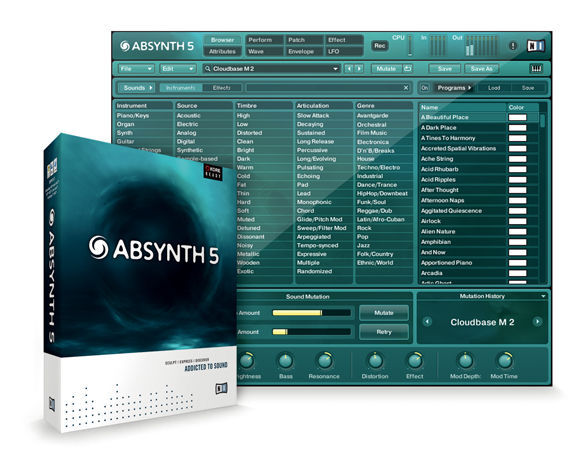Click the Save As button

pos(481,69)
